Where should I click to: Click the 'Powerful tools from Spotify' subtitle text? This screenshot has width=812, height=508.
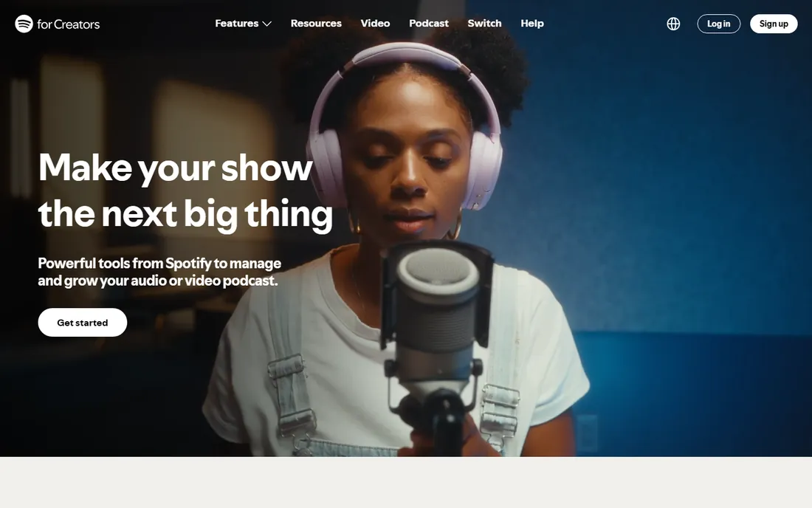[x=159, y=272]
